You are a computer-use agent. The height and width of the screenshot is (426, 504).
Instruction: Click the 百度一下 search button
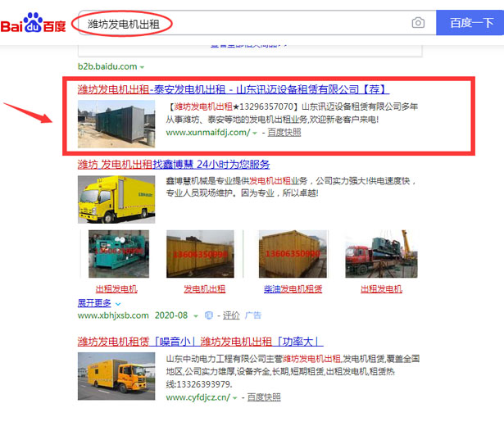(x=471, y=23)
